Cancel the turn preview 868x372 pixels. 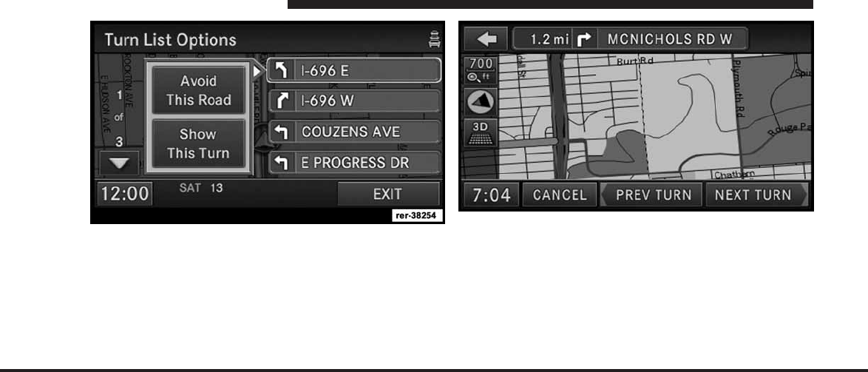coord(560,195)
